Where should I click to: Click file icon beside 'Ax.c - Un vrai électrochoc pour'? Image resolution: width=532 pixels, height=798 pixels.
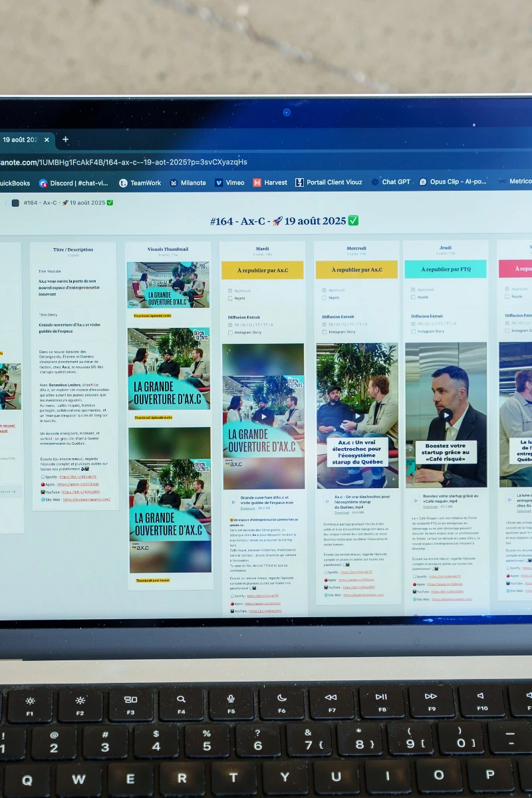click(327, 500)
